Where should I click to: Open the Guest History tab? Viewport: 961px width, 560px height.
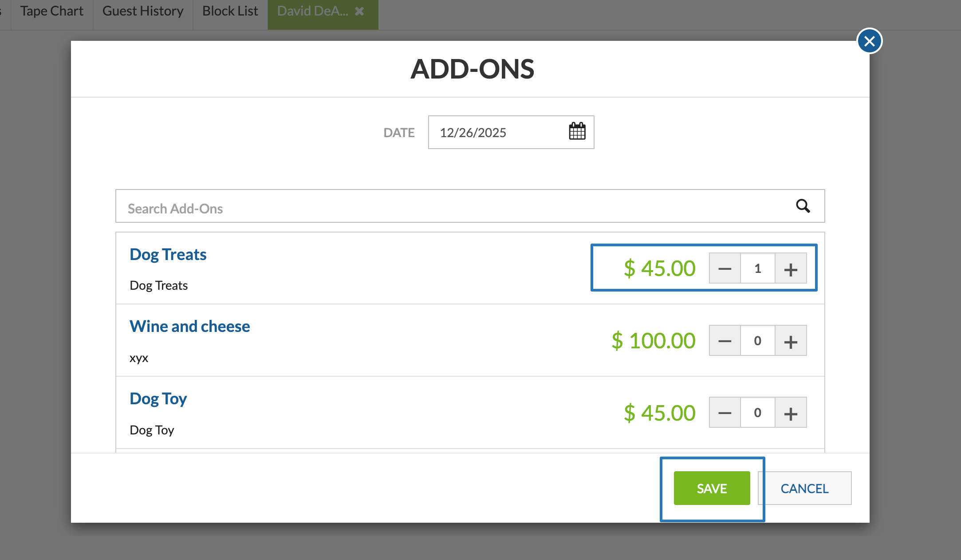coord(143,12)
